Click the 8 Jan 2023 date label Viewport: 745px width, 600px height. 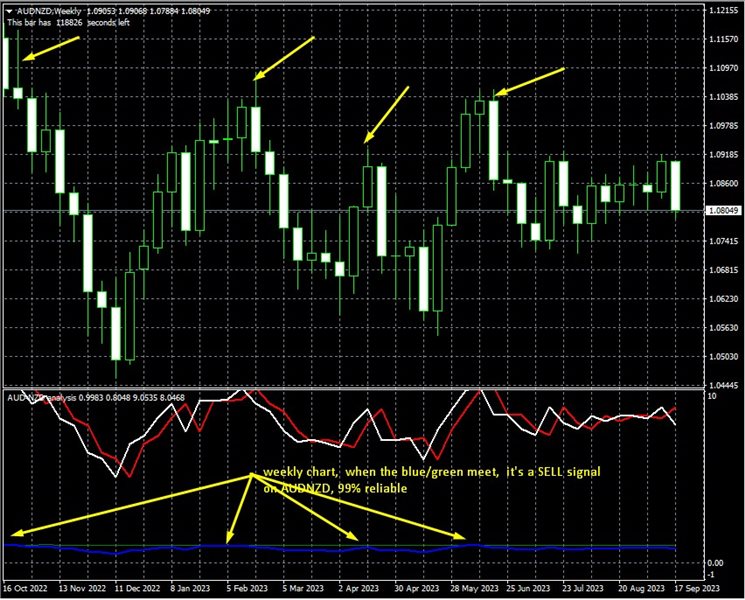click(x=190, y=588)
